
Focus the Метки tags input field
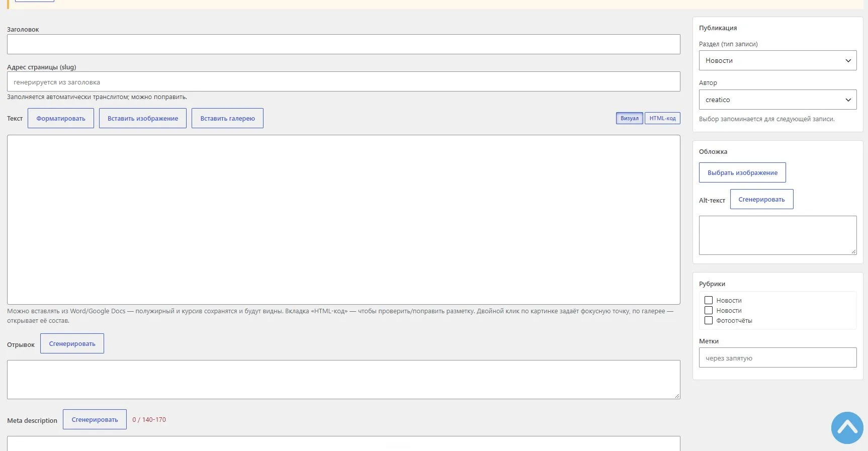point(777,357)
